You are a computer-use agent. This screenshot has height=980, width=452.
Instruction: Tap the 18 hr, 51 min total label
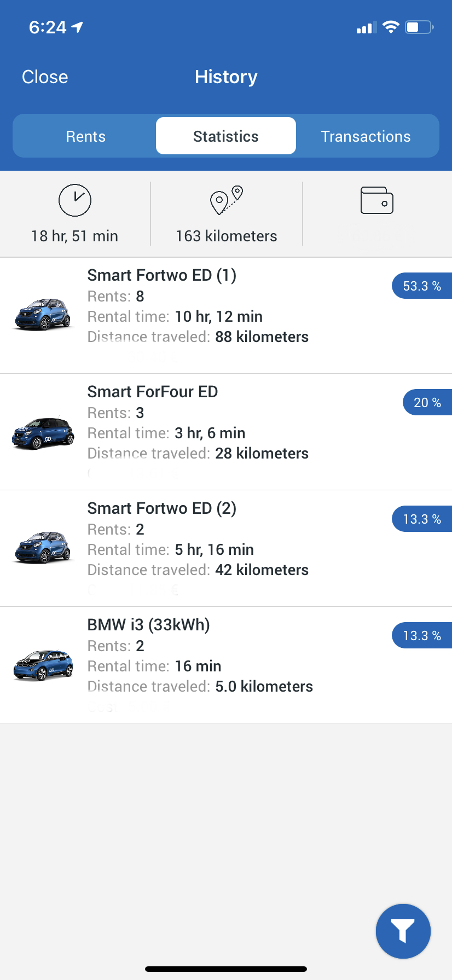pos(75,236)
